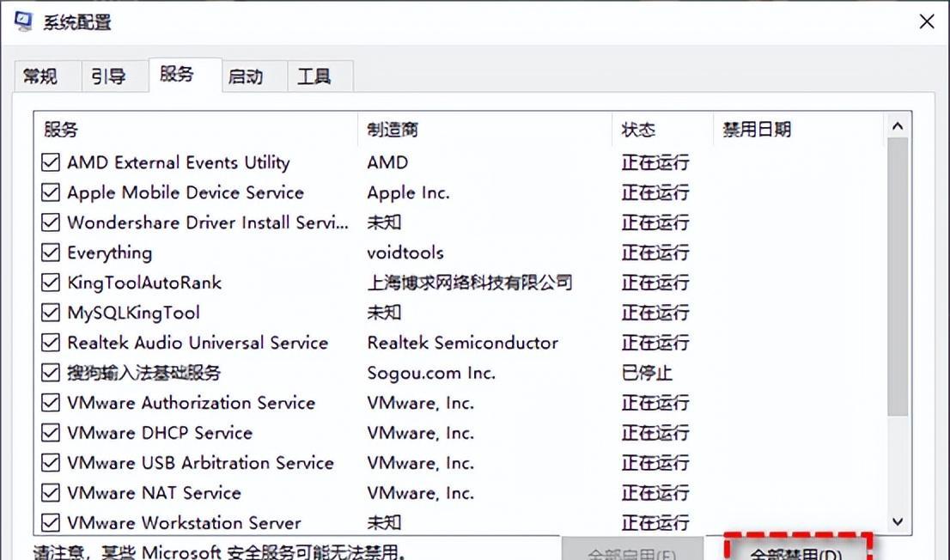
Task: Click the scroll-down arrow of the services list
Action: [x=898, y=521]
